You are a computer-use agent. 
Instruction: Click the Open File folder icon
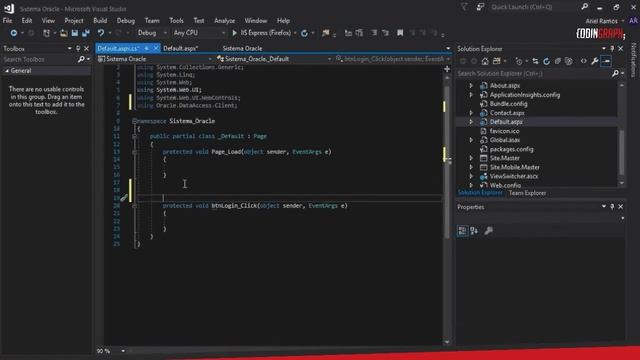[x=64, y=33]
